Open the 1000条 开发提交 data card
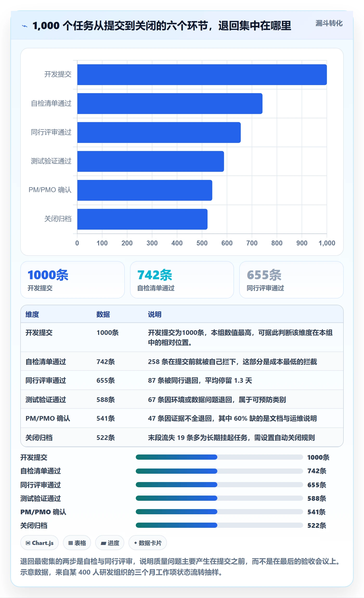The width and height of the screenshot is (364, 598). pyautogui.click(x=73, y=280)
